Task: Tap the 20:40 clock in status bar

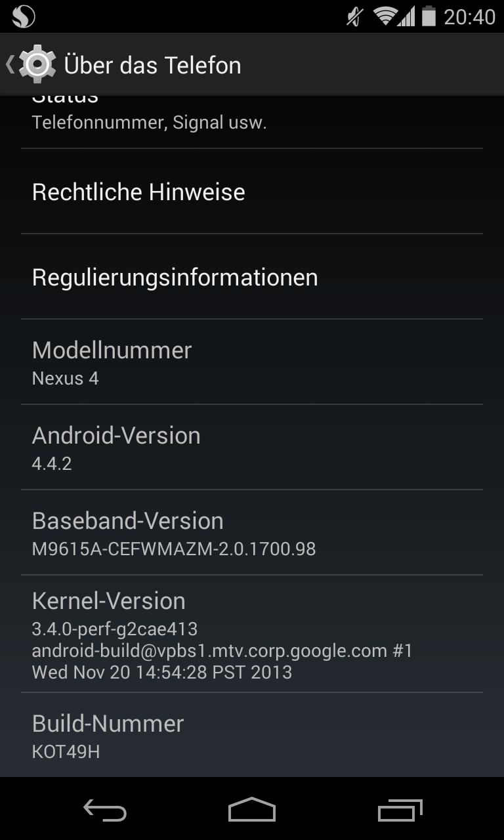Action: tap(469, 16)
